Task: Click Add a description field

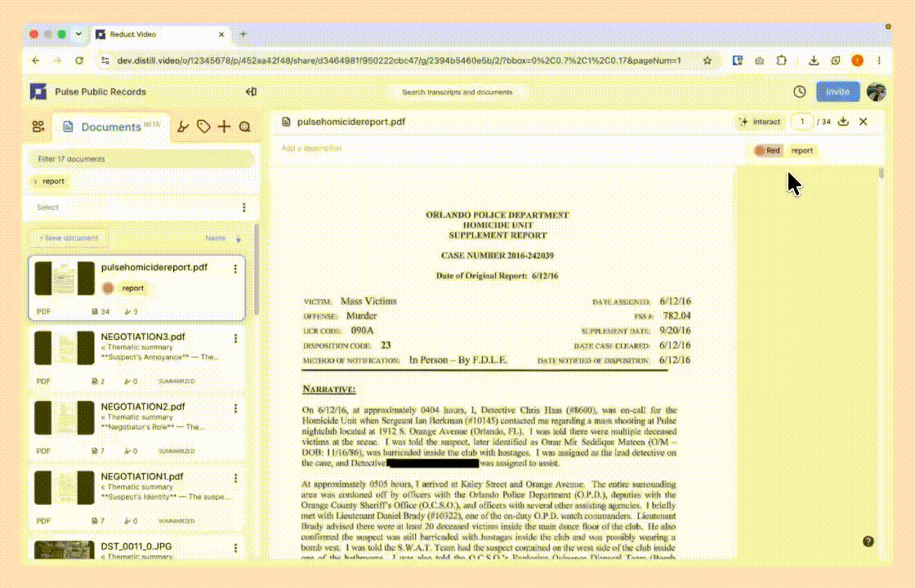Action: point(311,148)
